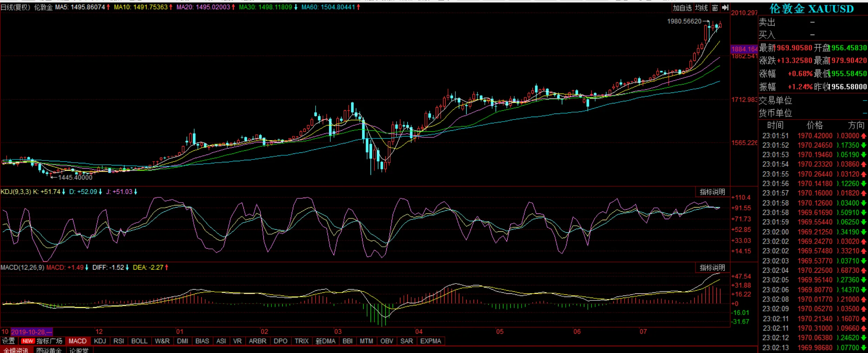
Task: Open the 金银资讯 bottom tab
Action: click(x=16, y=350)
